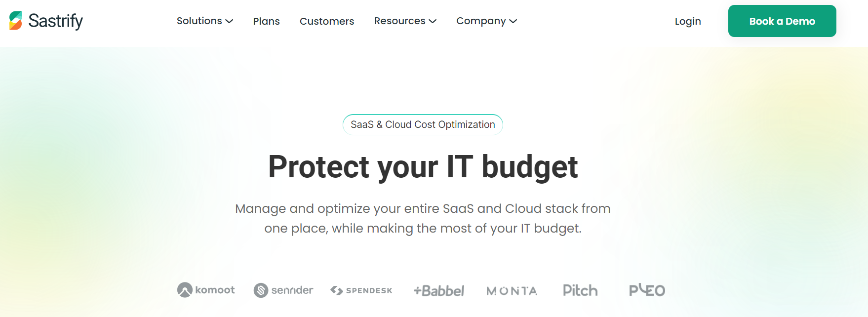Image resolution: width=868 pixels, height=317 pixels.
Task: Click the Sastrify wordmark
Action: (56, 21)
